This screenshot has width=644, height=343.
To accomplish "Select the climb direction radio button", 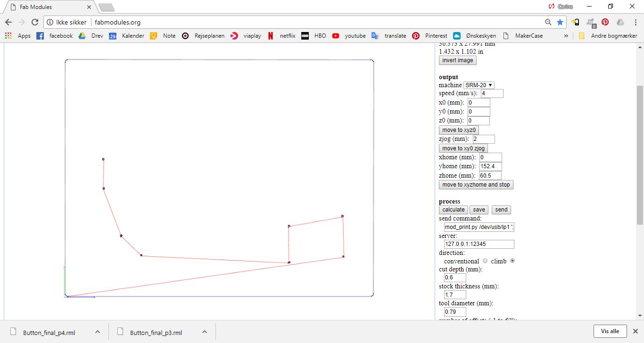I will click(x=512, y=261).
